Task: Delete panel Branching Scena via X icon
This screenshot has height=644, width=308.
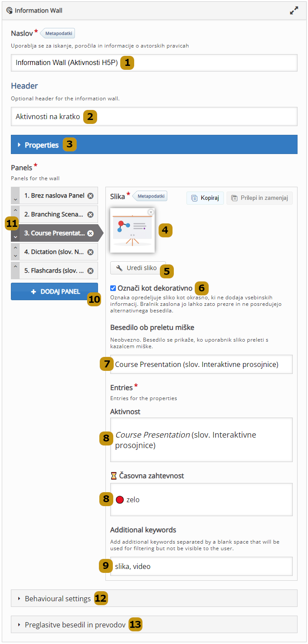Action: click(x=90, y=214)
